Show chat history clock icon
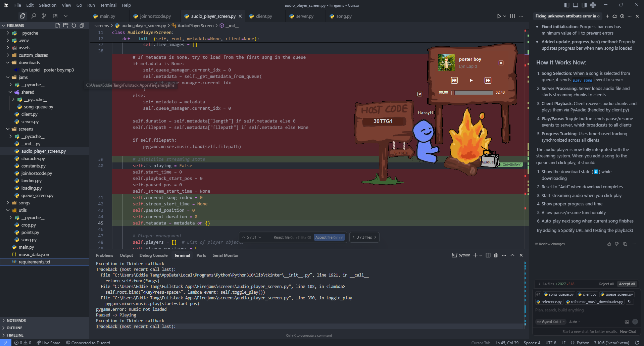Screen dimensions: 644x346 coord(622,16)
